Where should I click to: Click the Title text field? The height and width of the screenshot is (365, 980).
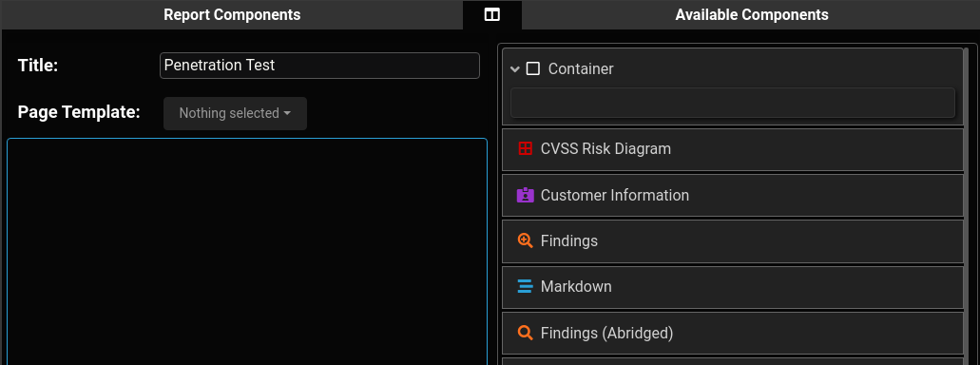(319, 65)
